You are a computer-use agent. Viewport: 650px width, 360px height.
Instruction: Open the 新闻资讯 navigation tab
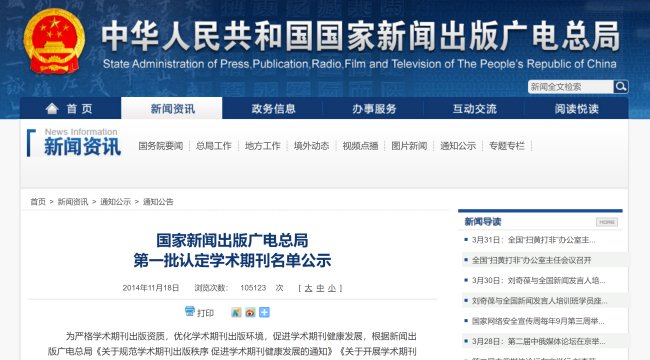click(172, 108)
